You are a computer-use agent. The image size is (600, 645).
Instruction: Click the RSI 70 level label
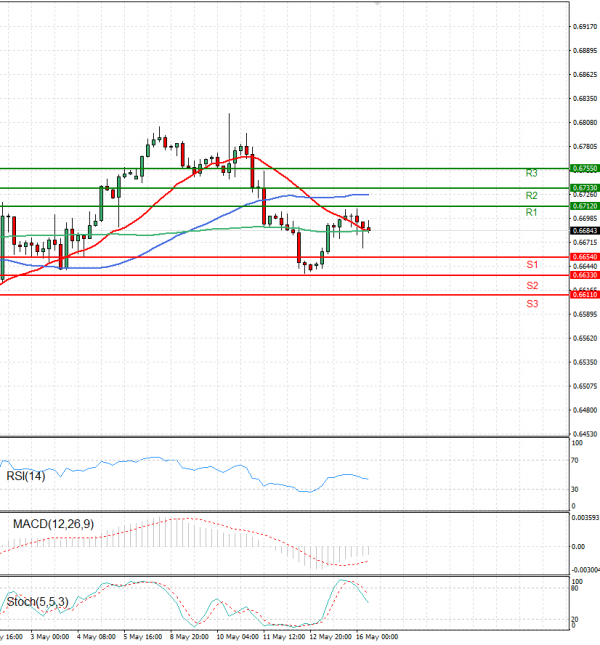575,460
